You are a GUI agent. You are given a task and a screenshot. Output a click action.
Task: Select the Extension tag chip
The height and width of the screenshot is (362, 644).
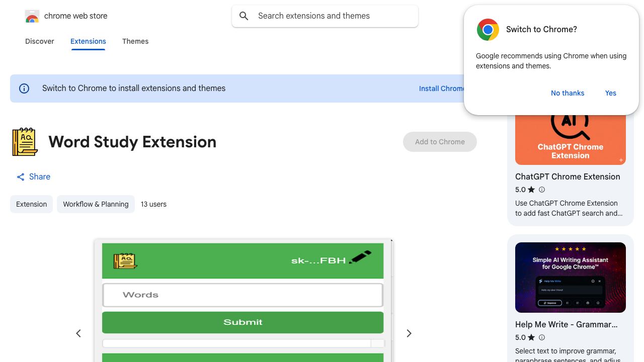[31, 204]
